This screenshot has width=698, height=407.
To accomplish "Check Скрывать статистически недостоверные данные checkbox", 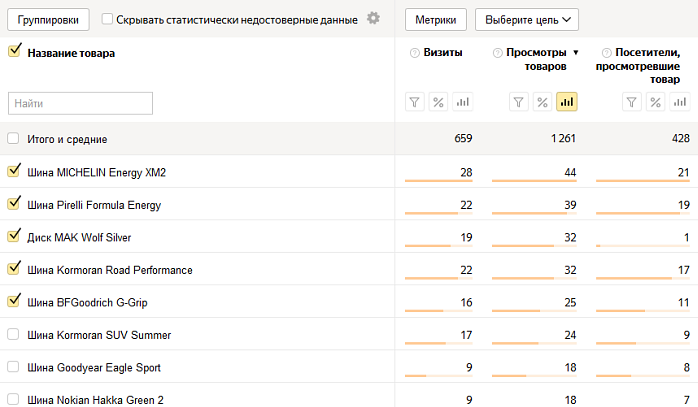I will tap(107, 19).
